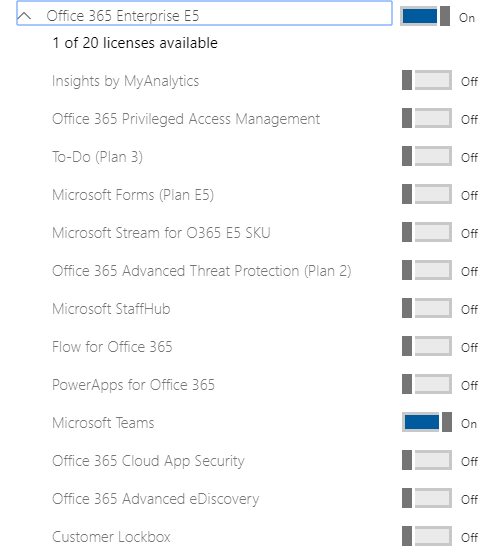The width and height of the screenshot is (490, 559).
Task: Enable Insights by MyAnalytics toggle
Action: 427,80
